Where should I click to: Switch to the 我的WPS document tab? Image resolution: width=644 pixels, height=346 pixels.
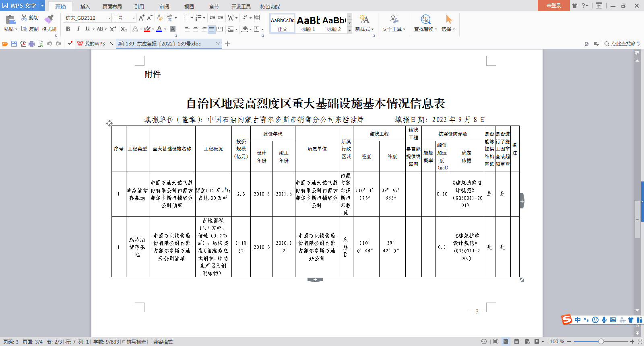[95, 44]
